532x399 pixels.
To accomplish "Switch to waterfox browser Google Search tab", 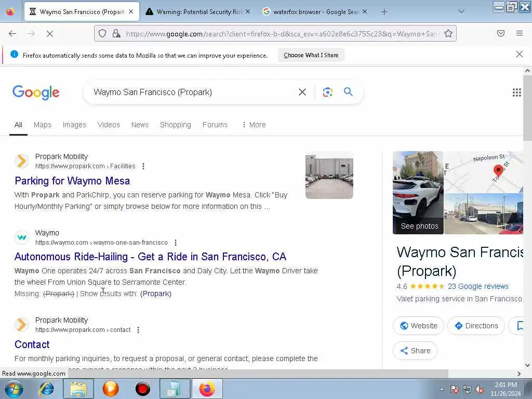I will 315,12.
